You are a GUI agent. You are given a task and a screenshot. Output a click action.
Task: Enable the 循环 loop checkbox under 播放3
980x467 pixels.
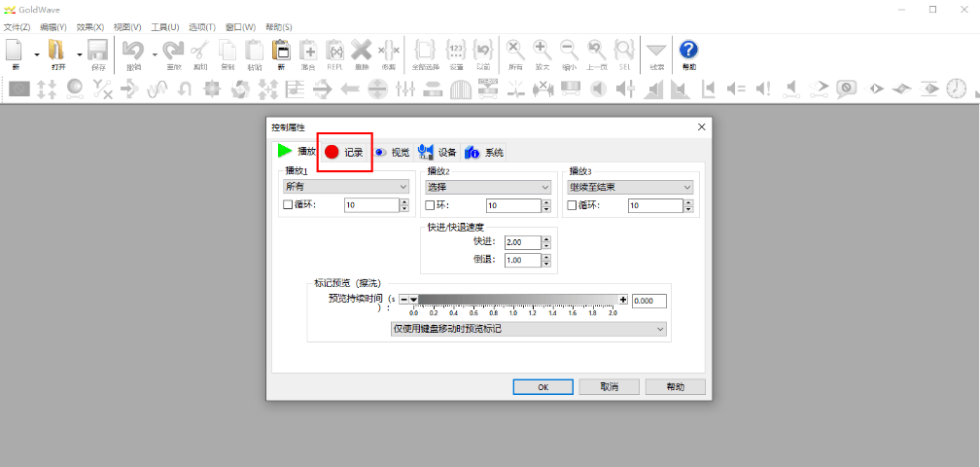572,205
